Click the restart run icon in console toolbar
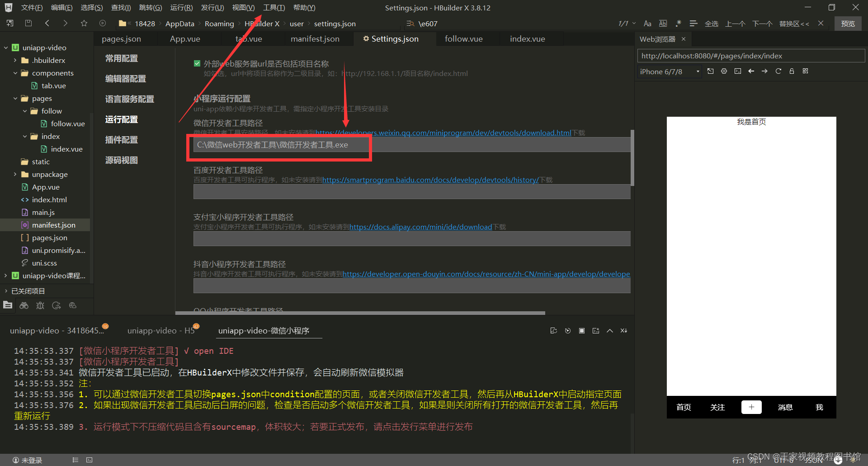This screenshot has width=868, height=466. coord(568,331)
